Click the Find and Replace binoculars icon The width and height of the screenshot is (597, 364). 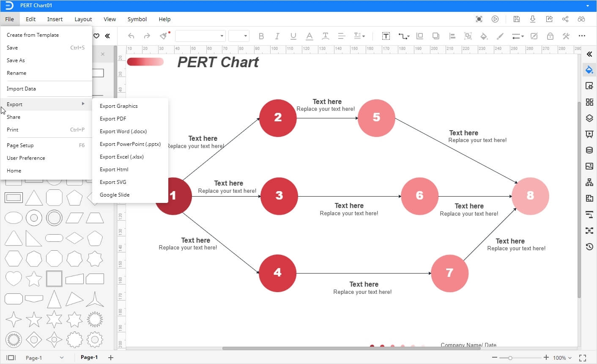pos(581,19)
